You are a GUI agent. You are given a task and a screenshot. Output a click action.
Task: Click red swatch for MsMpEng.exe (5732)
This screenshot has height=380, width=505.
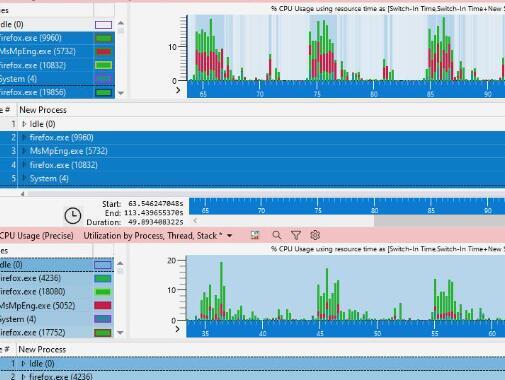pos(103,52)
